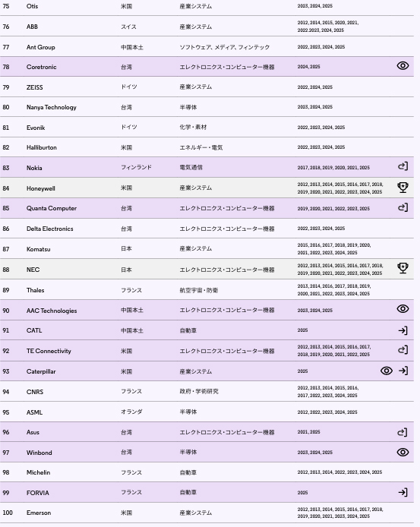The image size is (420, 527).
Task: Click the trophy icon in NEC row
Action: [403, 268]
